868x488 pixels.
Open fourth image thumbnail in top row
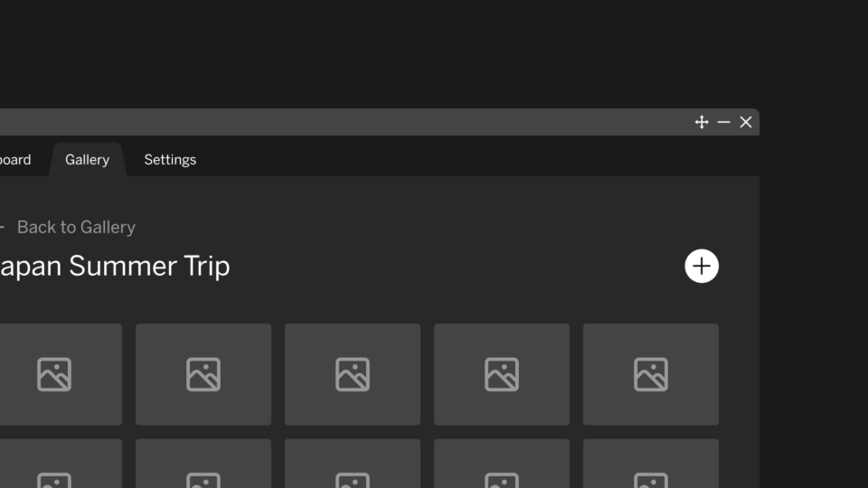point(502,374)
